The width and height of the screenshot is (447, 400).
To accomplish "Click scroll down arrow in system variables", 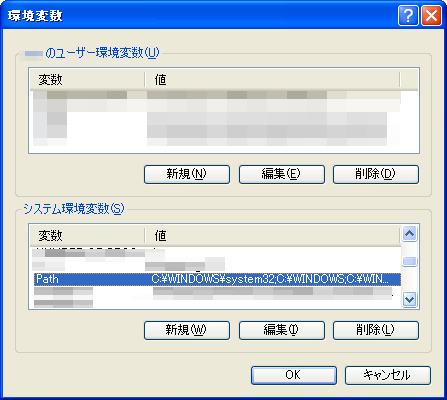I will click(409, 299).
